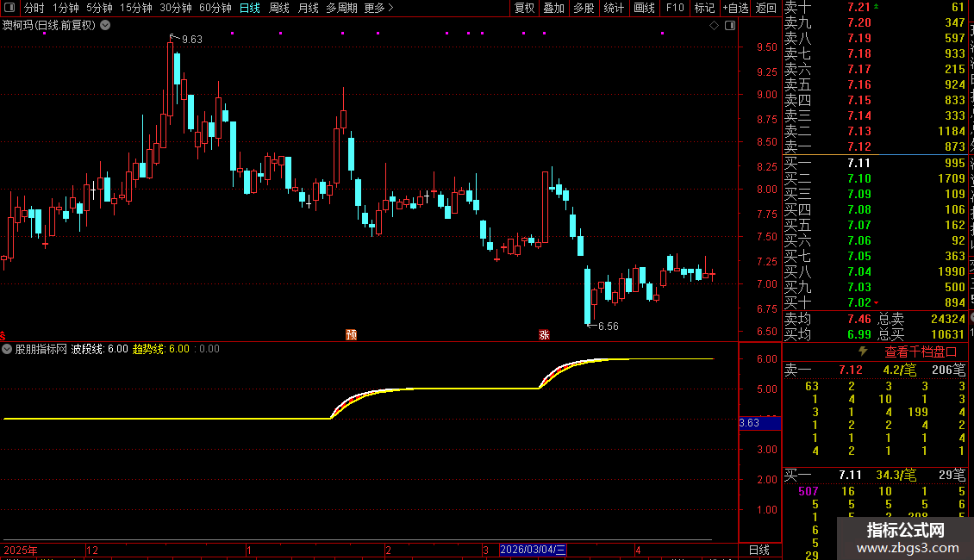Screen dimensions: 974x560
Task: Switch to 月线 monthly chart
Action: tap(308, 8)
